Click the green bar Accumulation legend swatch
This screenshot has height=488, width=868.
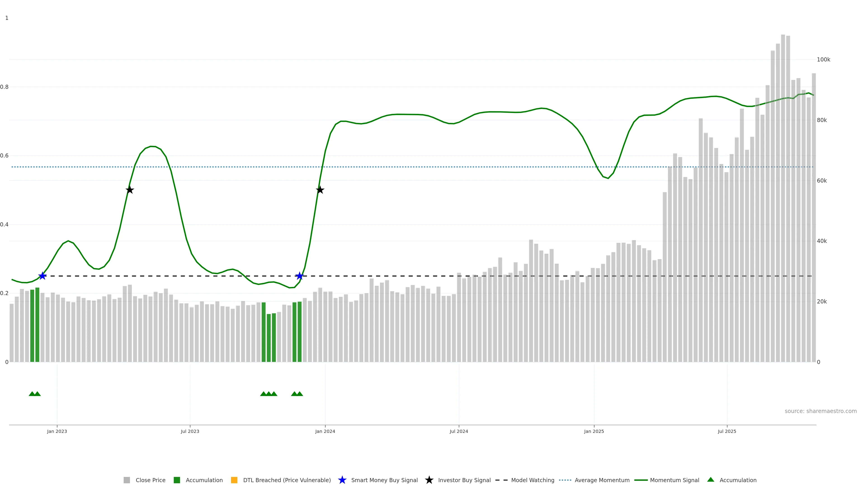pyautogui.click(x=177, y=480)
